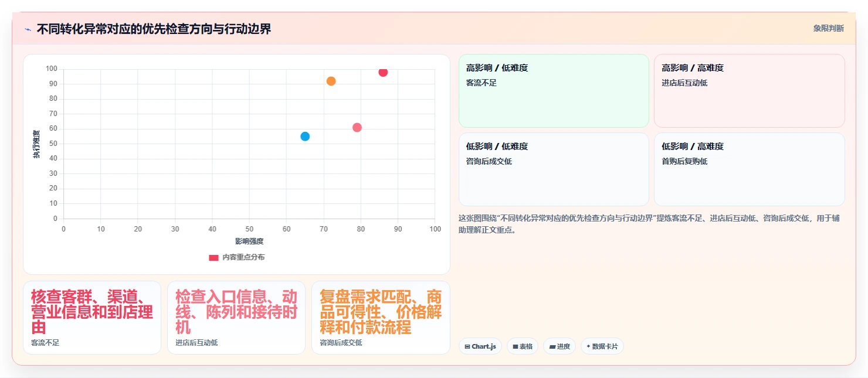Open the 复盘需求匹配 data card
The width and height of the screenshot is (868, 378).
pos(381,318)
